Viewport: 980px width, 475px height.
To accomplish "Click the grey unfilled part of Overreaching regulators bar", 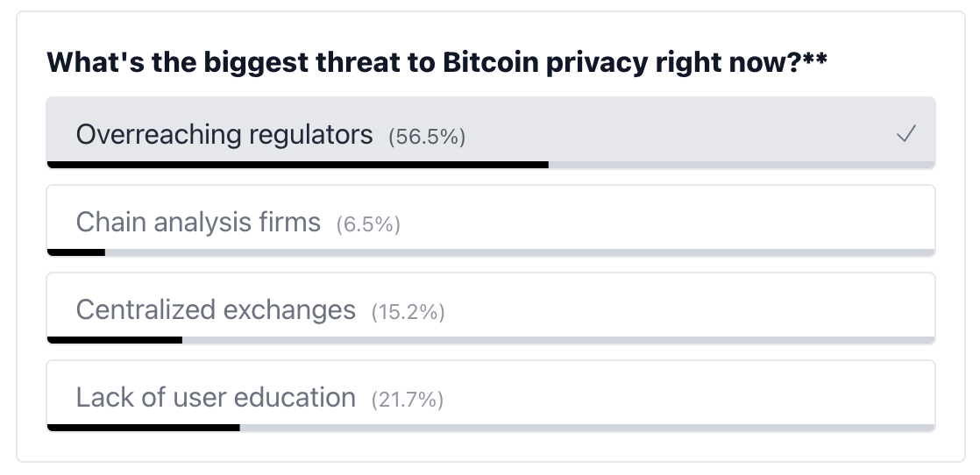I will [742, 165].
